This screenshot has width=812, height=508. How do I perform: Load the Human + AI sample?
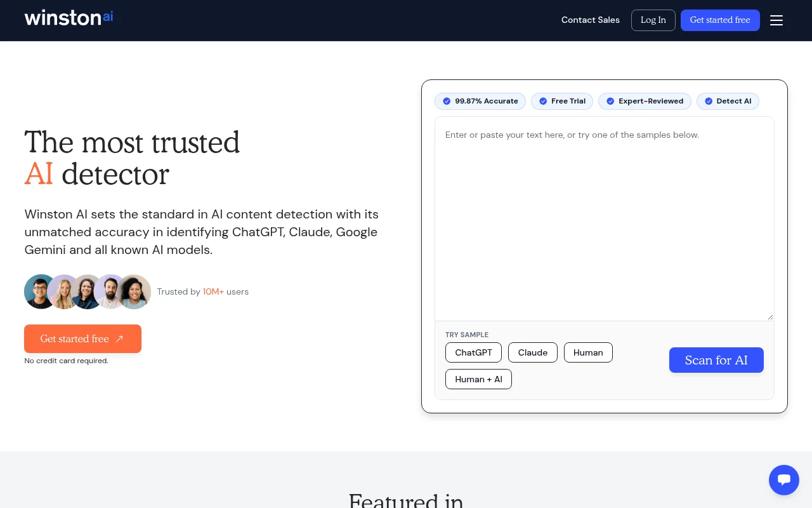(x=478, y=379)
